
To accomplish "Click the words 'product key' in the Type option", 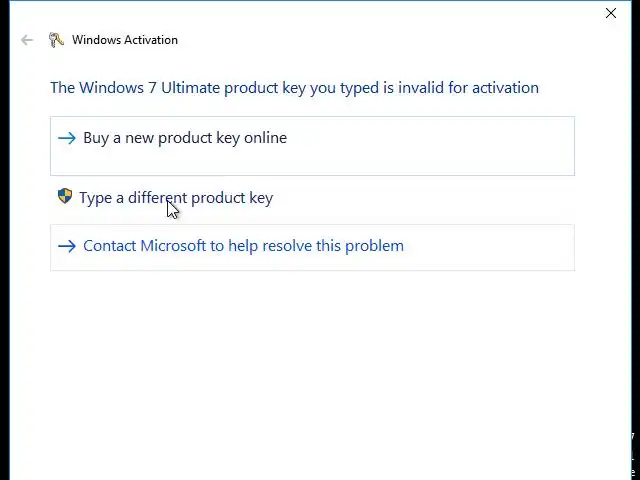I will [232, 198].
